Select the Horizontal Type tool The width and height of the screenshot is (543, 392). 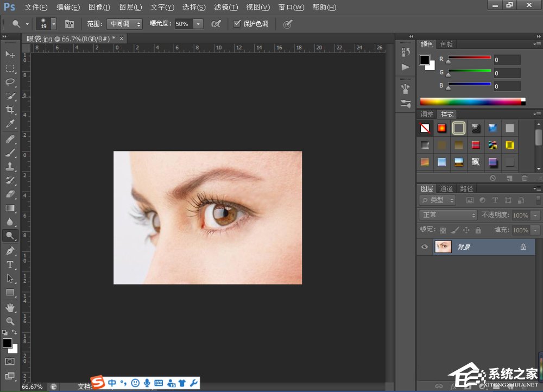tap(10, 265)
